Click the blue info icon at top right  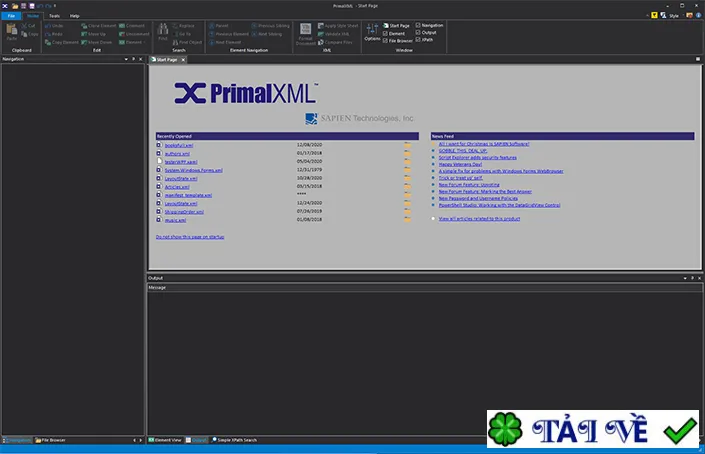pos(698,15)
